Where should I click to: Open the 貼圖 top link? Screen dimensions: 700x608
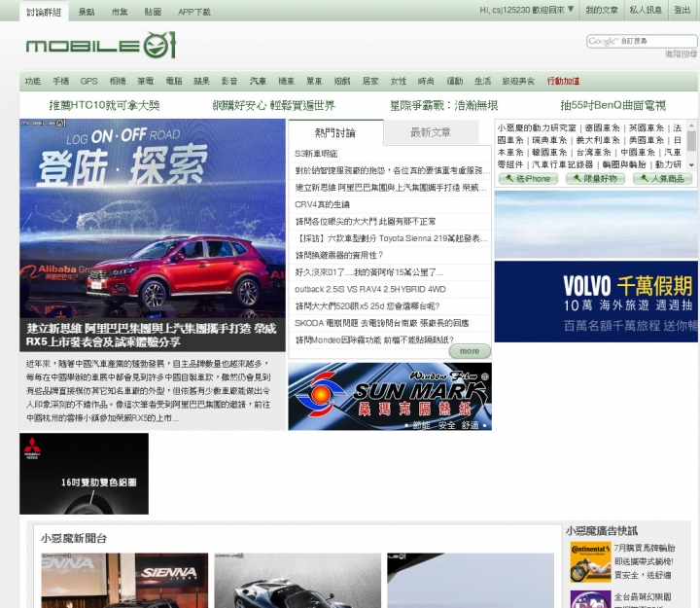[x=153, y=12]
